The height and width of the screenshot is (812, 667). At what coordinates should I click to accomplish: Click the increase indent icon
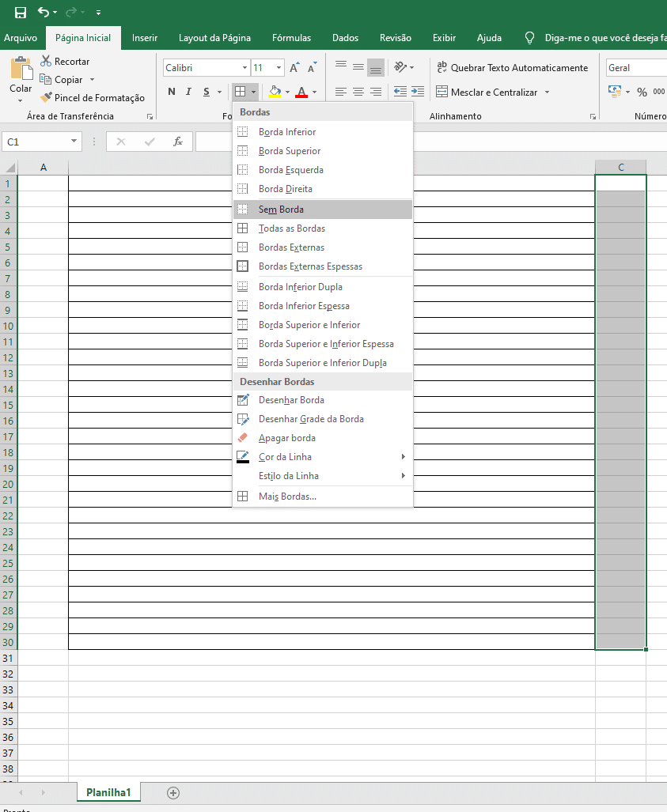(418, 92)
